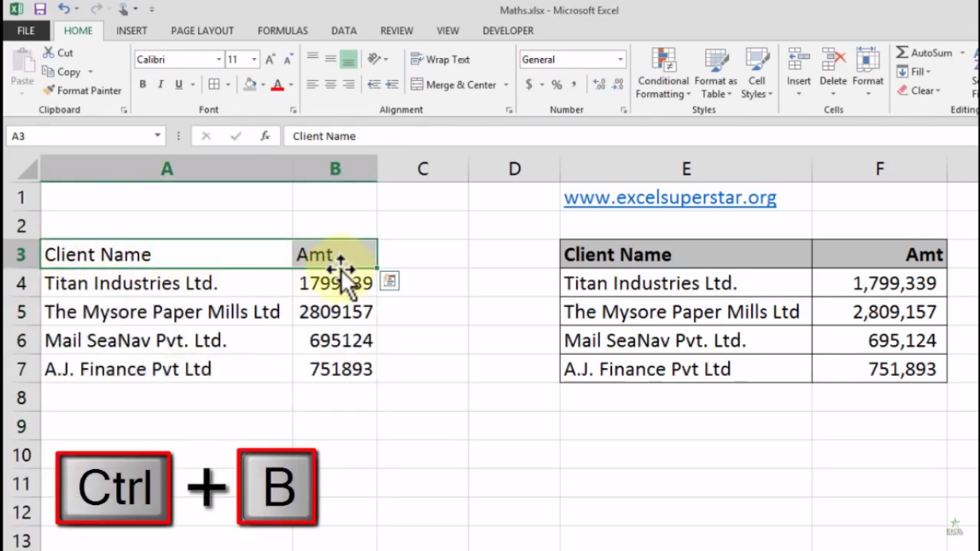Switch to the FORMULAS tab

[x=283, y=31]
